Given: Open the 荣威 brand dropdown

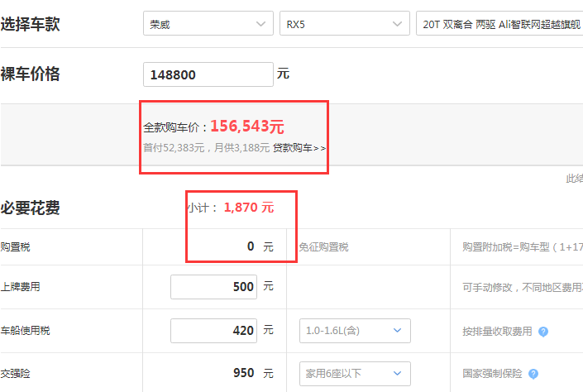Looking at the screenshot, I should point(208,23).
